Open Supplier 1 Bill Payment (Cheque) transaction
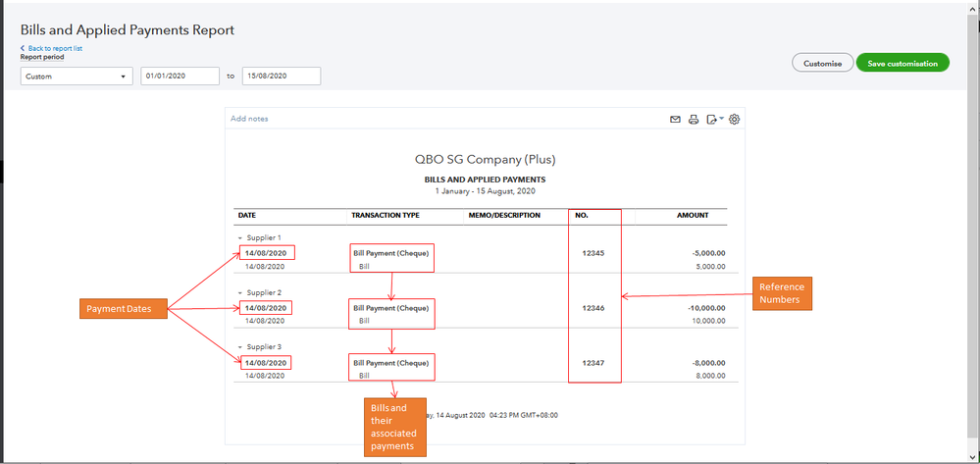The height and width of the screenshot is (464, 980). point(390,253)
